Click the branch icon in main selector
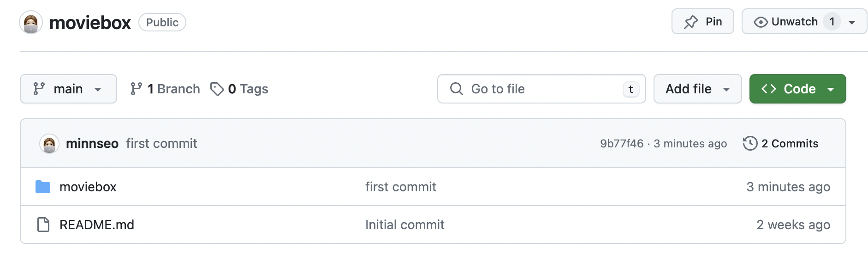The height and width of the screenshot is (256, 868). pos(39,89)
